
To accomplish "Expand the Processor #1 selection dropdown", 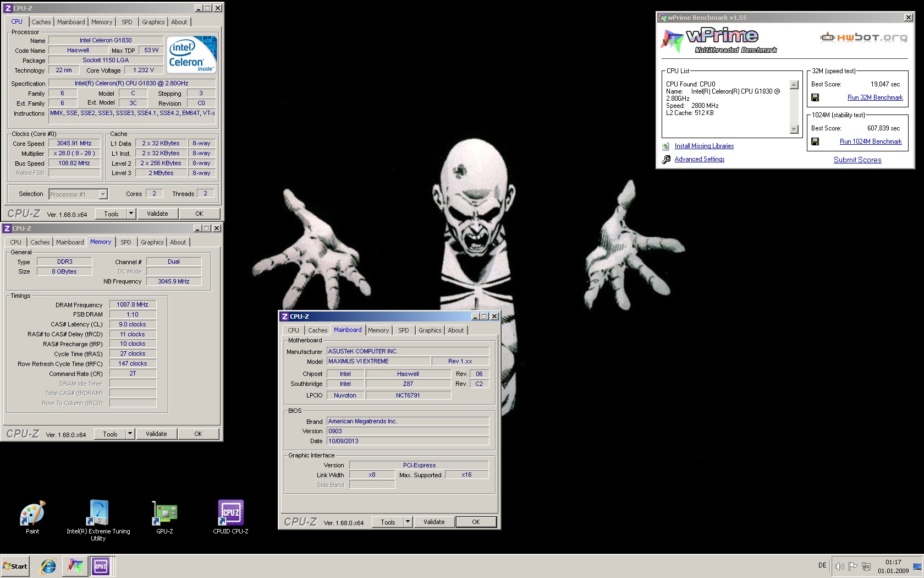I will point(103,194).
